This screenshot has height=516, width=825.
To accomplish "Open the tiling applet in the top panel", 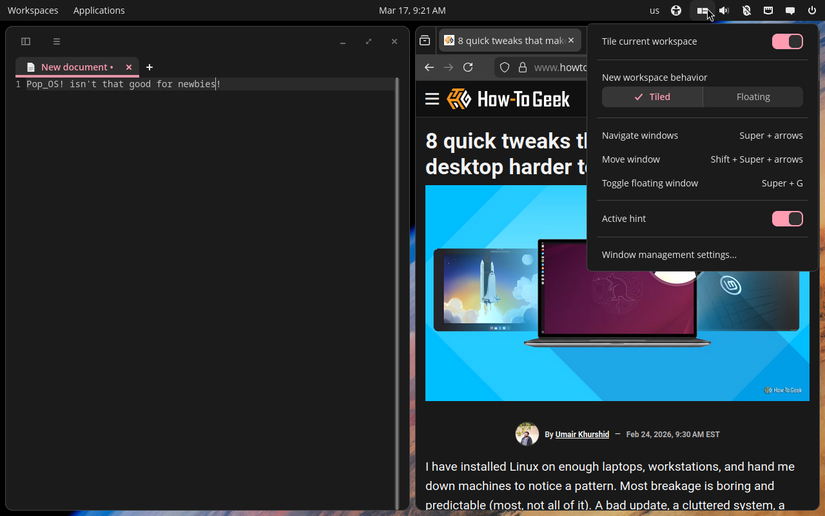I will coord(703,11).
